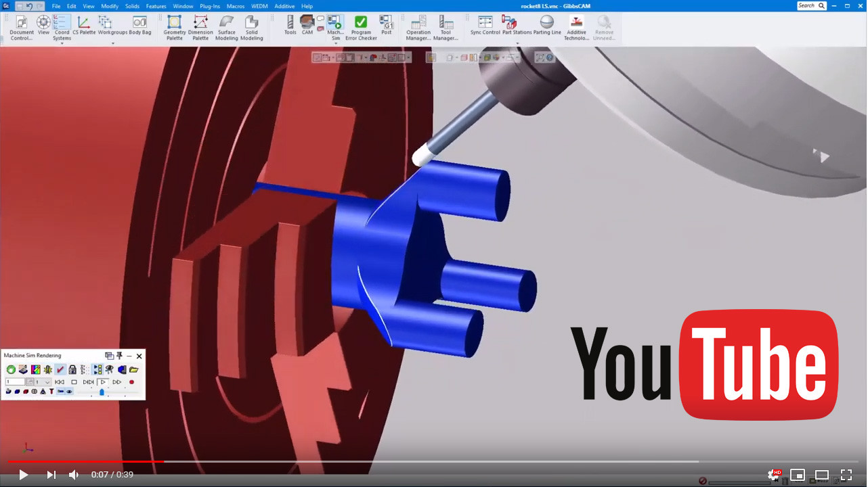Click the yellow open folder icon

[x=134, y=369]
